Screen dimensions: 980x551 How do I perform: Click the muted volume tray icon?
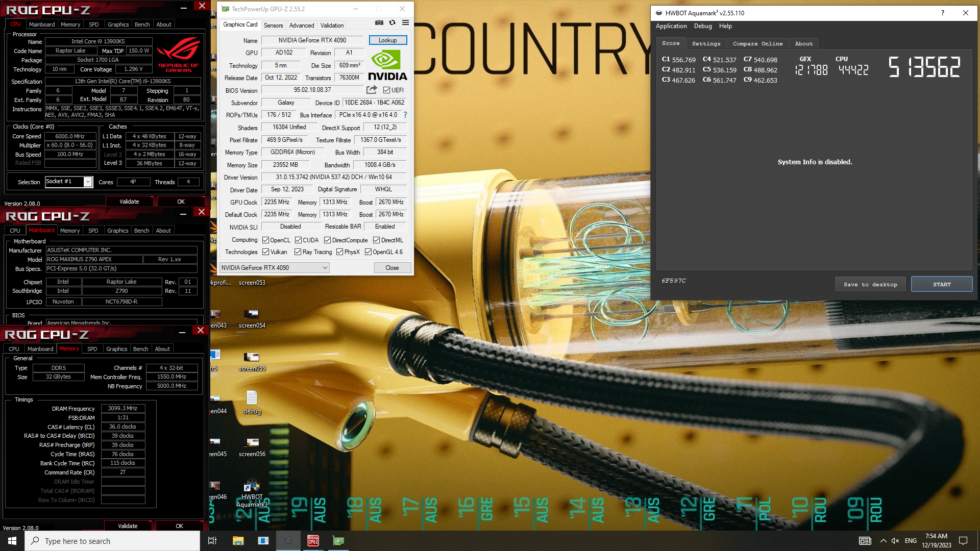[895, 541]
